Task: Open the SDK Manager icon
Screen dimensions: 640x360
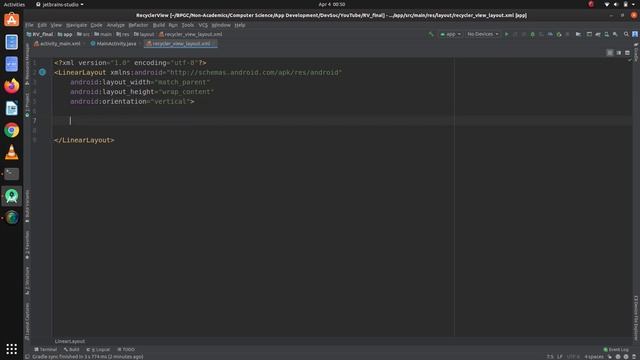Action: 615,34
